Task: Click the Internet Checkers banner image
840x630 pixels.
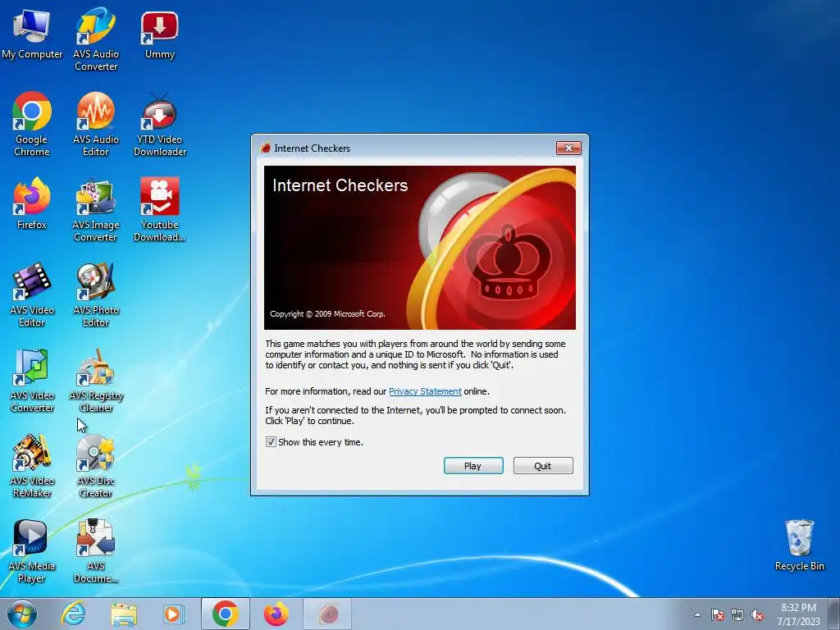Action: click(419, 248)
